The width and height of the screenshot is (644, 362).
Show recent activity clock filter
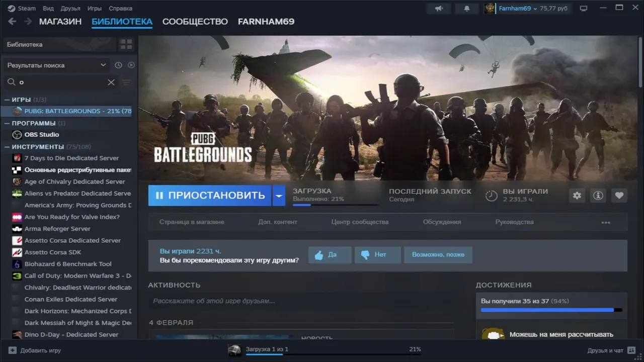click(x=118, y=65)
